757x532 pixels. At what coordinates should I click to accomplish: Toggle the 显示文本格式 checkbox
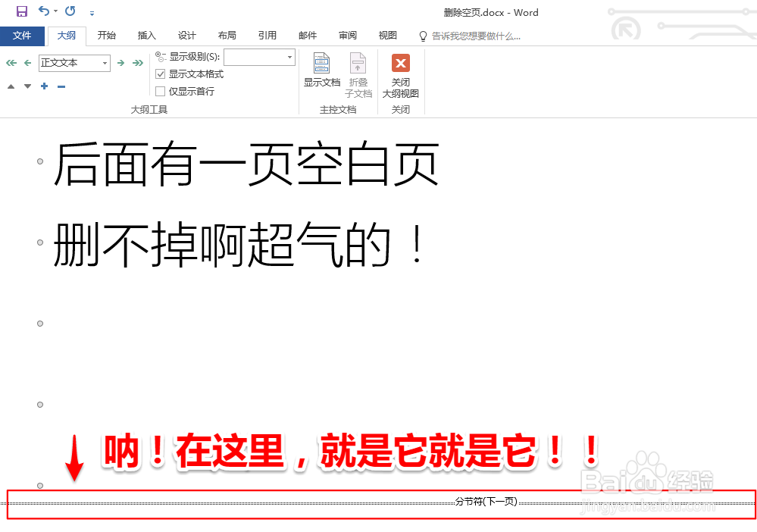[160, 74]
